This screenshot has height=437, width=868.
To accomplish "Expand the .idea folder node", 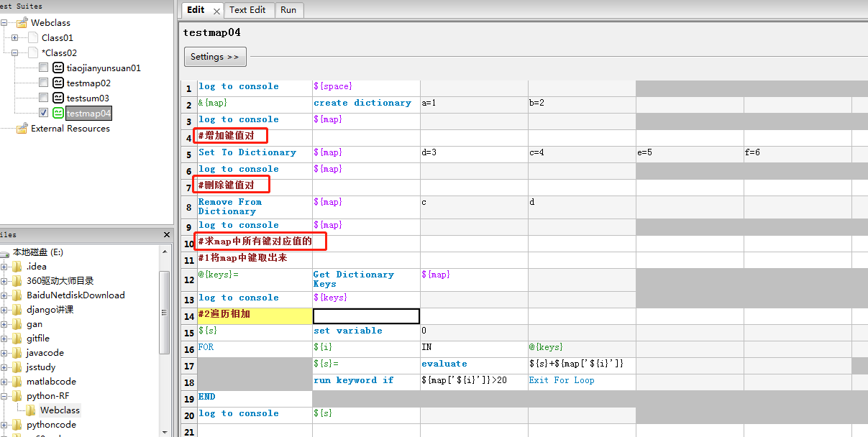I will [x=4, y=267].
